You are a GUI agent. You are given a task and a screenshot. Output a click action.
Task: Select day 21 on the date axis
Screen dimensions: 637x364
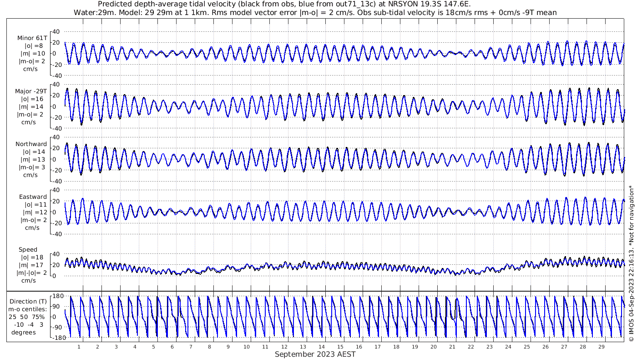point(452,347)
